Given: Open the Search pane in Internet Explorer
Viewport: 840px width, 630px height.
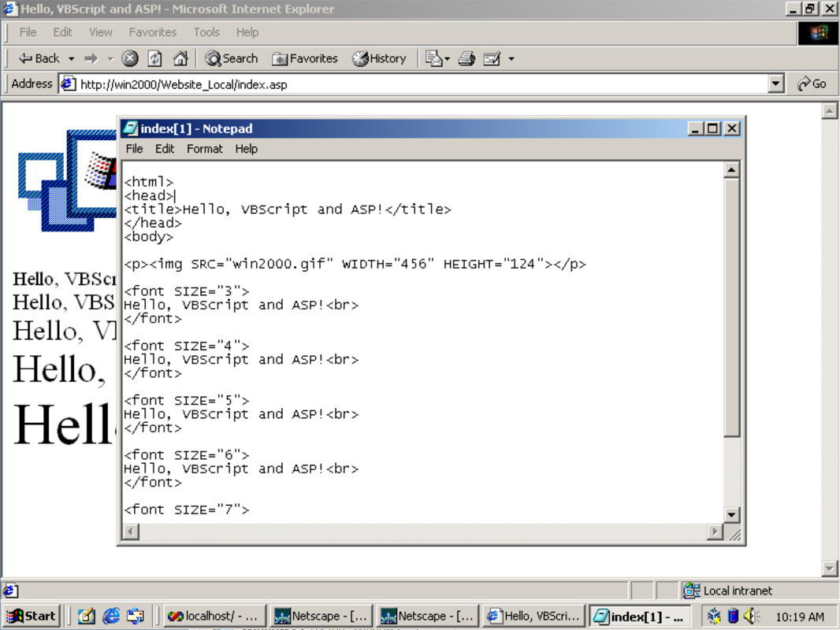Looking at the screenshot, I should click(232, 58).
